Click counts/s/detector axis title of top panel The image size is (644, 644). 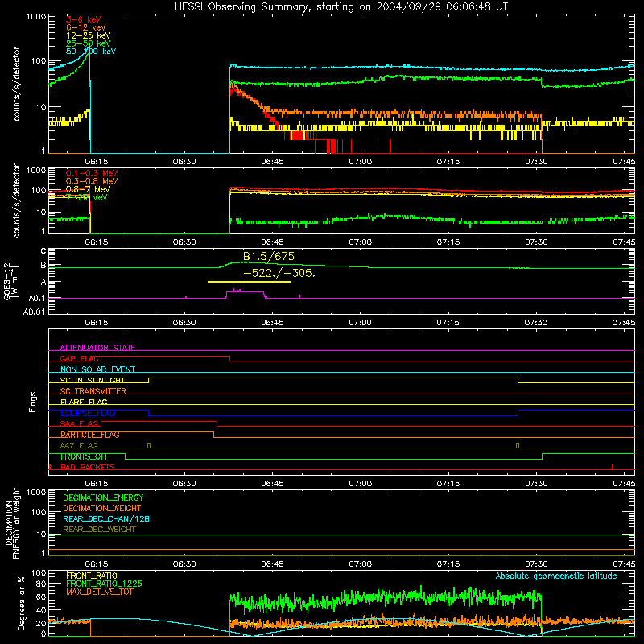pos(16,84)
